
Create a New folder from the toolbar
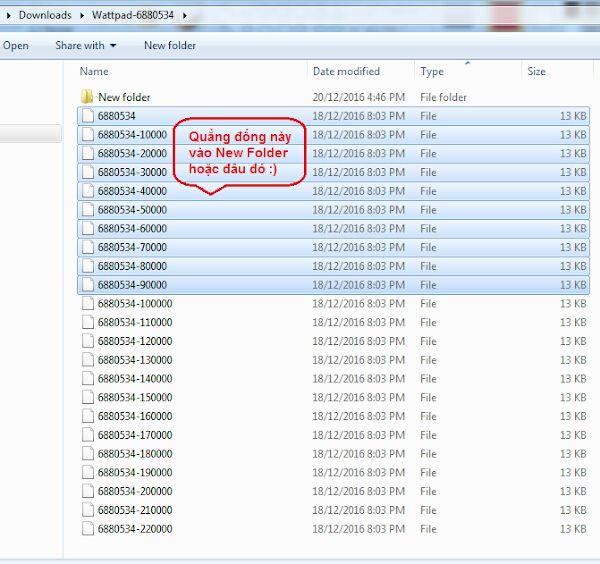click(x=170, y=45)
